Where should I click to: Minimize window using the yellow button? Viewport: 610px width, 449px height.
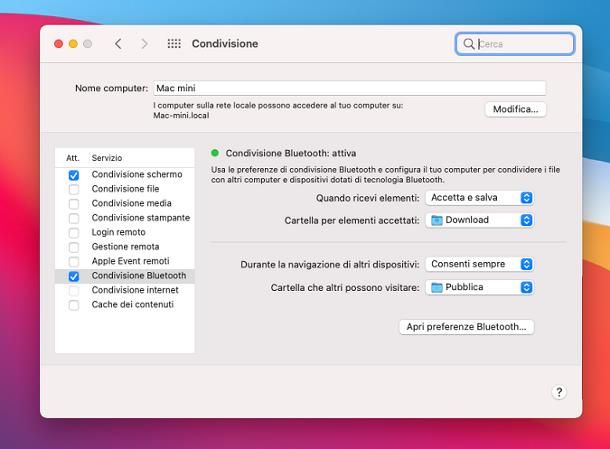pyautogui.click(x=73, y=44)
